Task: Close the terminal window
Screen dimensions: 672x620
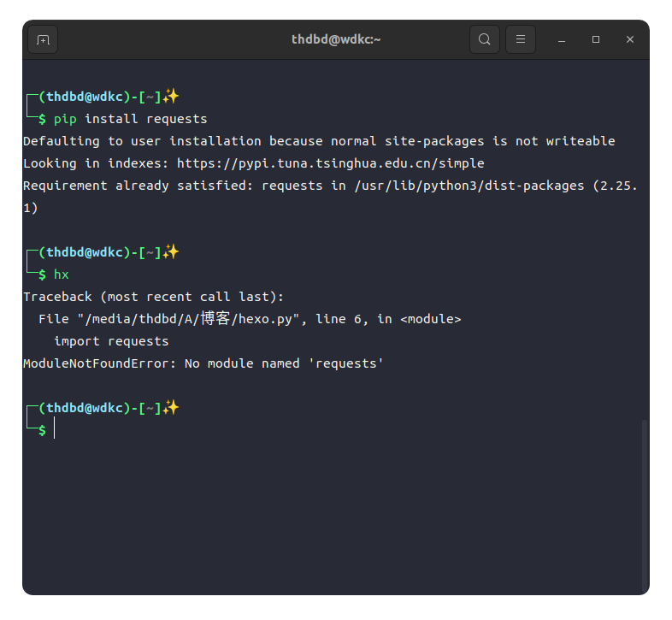Action: click(x=629, y=39)
